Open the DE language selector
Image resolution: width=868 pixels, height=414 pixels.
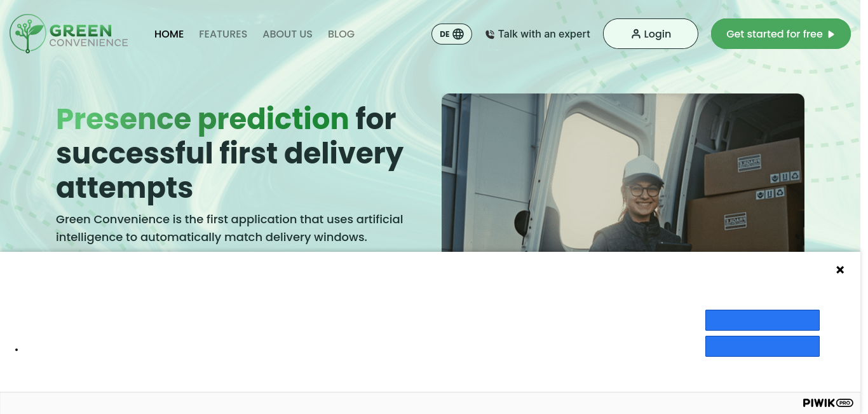(x=452, y=34)
